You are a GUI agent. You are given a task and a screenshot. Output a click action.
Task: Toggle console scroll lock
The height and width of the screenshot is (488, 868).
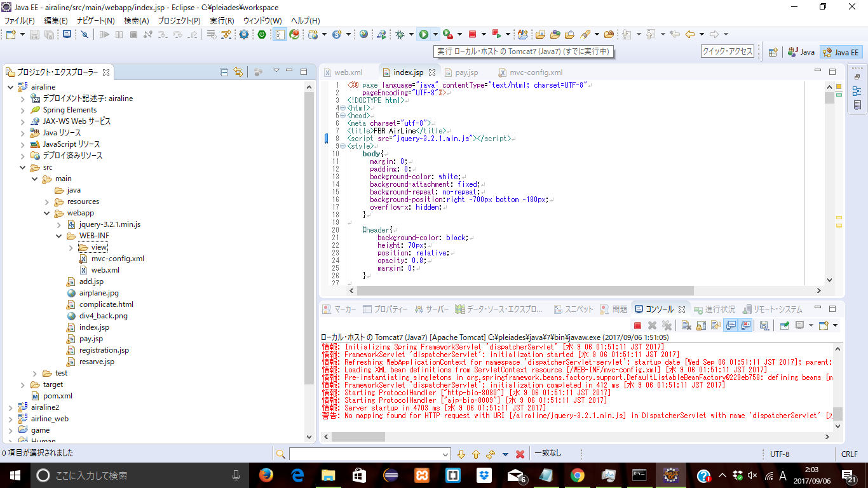(x=701, y=325)
